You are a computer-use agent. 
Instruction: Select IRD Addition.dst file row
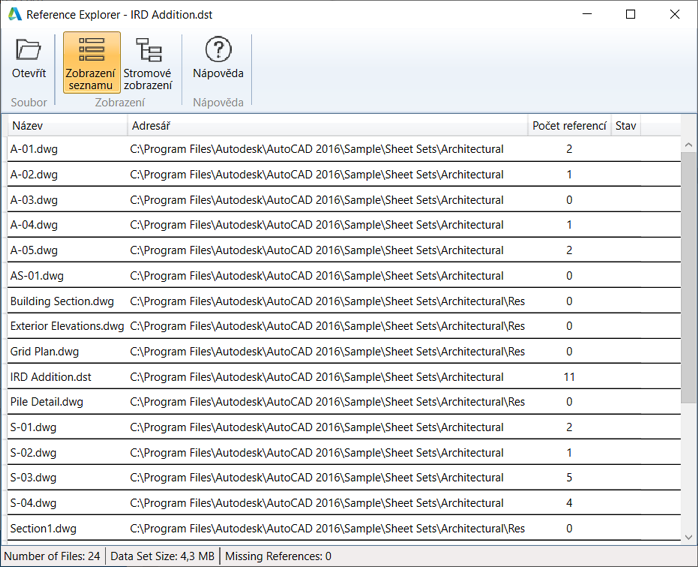(51, 377)
